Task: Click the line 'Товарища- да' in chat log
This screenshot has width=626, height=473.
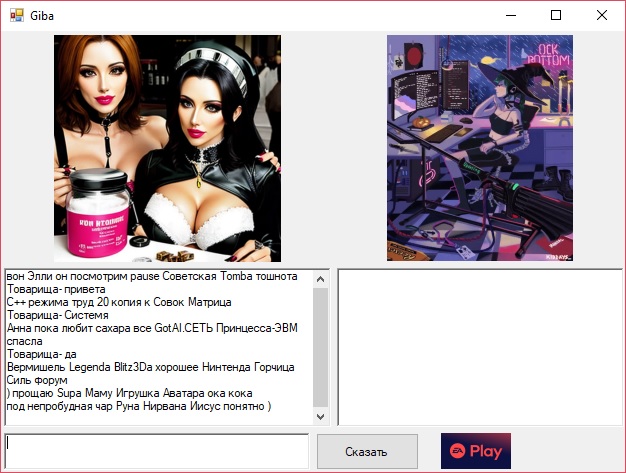Action: (42, 354)
